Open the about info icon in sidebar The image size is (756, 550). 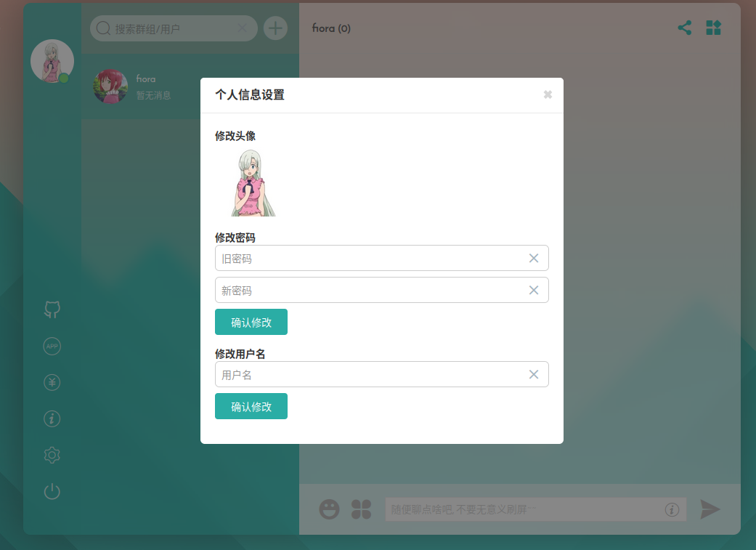click(52, 418)
